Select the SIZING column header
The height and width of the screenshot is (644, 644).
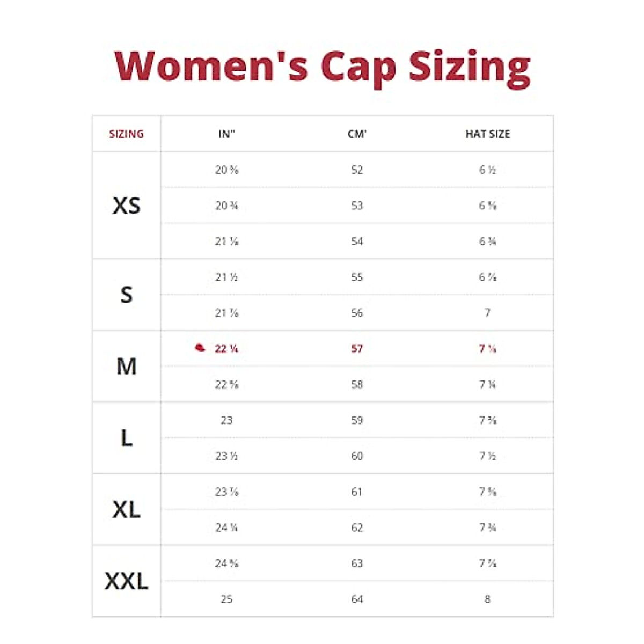coord(126,134)
